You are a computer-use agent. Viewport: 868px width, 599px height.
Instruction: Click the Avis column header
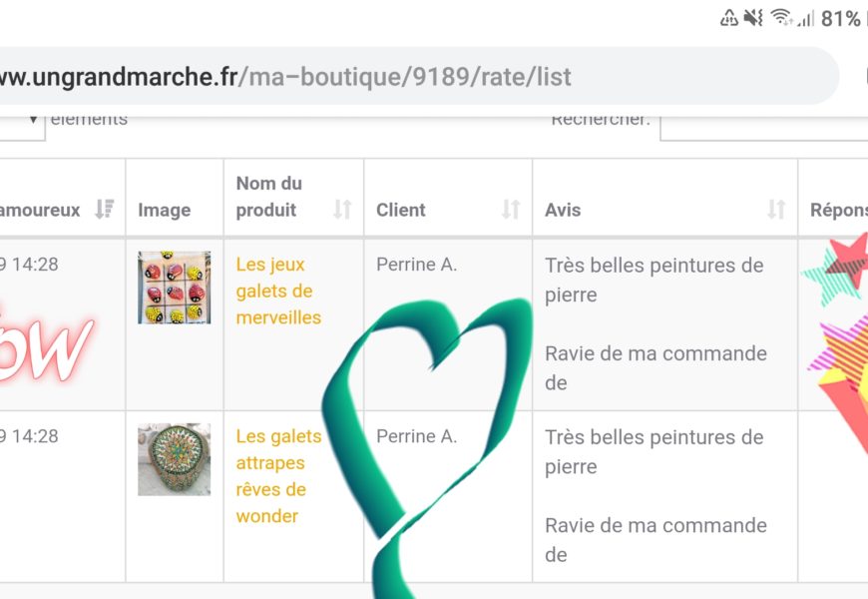563,210
